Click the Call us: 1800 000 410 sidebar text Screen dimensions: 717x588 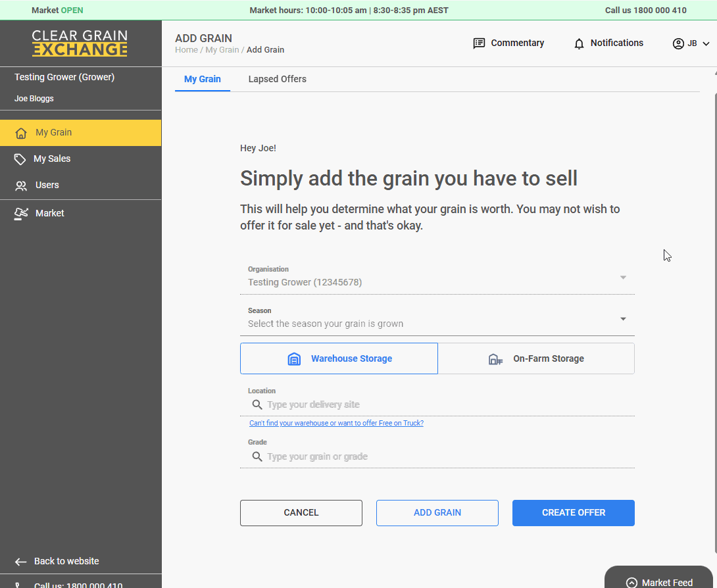point(78,585)
